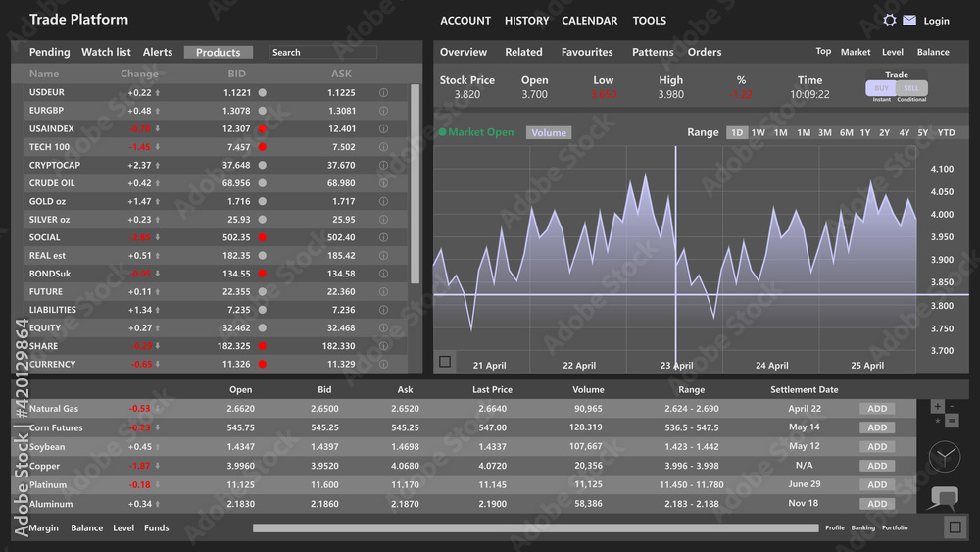Viewport: 980px width, 552px height.
Task: Click ADD on the Copper row
Action: click(877, 466)
